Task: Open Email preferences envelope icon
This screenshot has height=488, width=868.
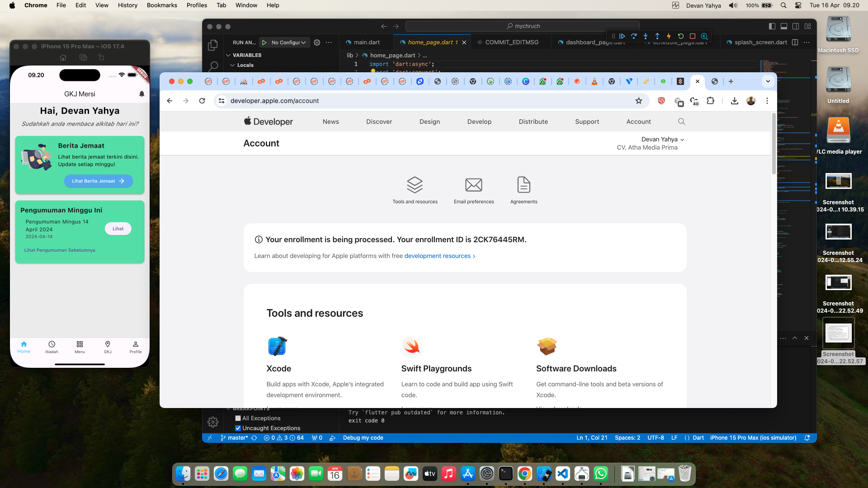Action: point(473,185)
